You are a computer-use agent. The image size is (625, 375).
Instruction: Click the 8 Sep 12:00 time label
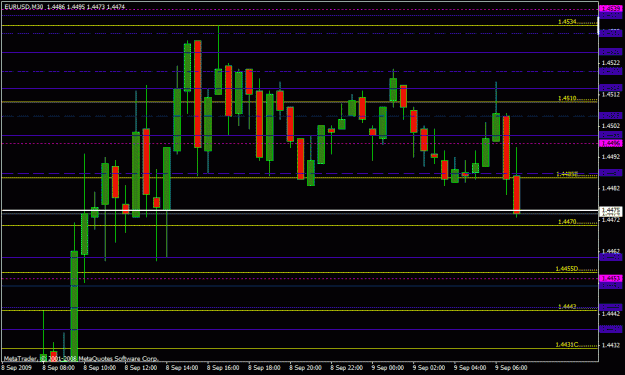pyautogui.click(x=141, y=368)
